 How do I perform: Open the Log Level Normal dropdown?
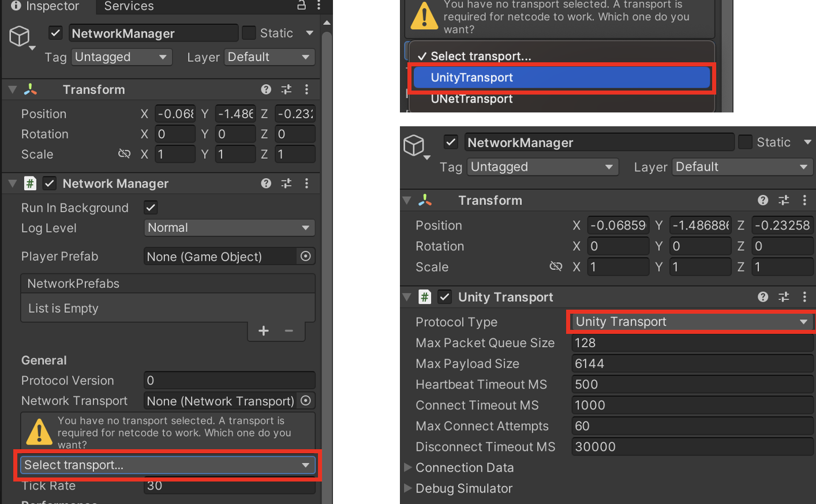point(229,228)
